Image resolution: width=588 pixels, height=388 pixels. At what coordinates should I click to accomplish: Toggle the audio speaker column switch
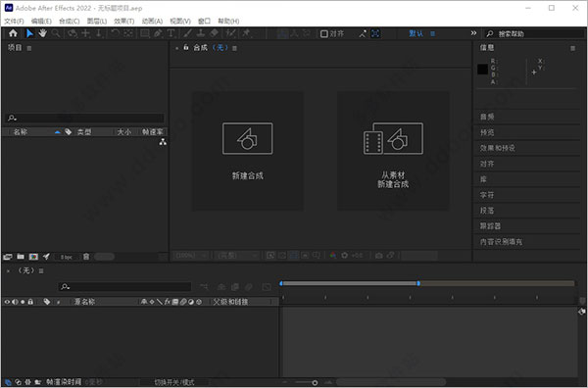[x=15, y=302]
